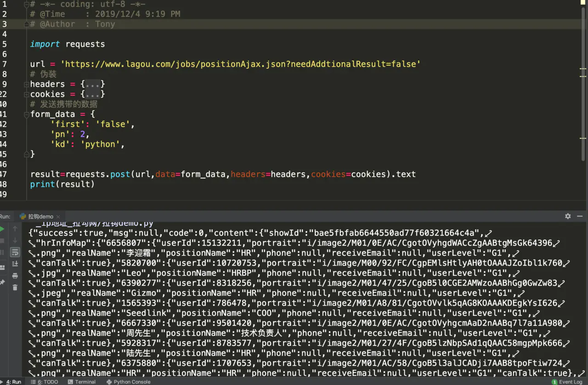The image size is (588, 385).
Task: Rerun the script with the green play icon
Action: (2, 229)
